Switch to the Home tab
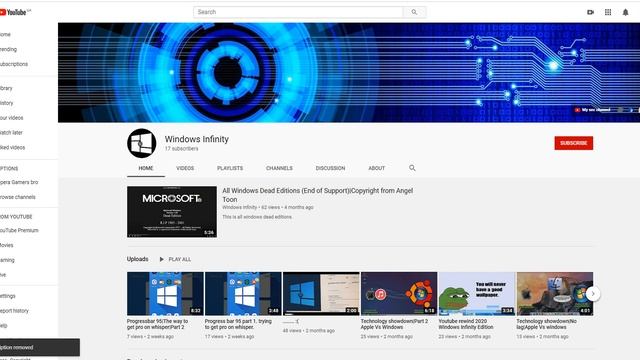Screen dimensions: 640x360 [x=146, y=168]
